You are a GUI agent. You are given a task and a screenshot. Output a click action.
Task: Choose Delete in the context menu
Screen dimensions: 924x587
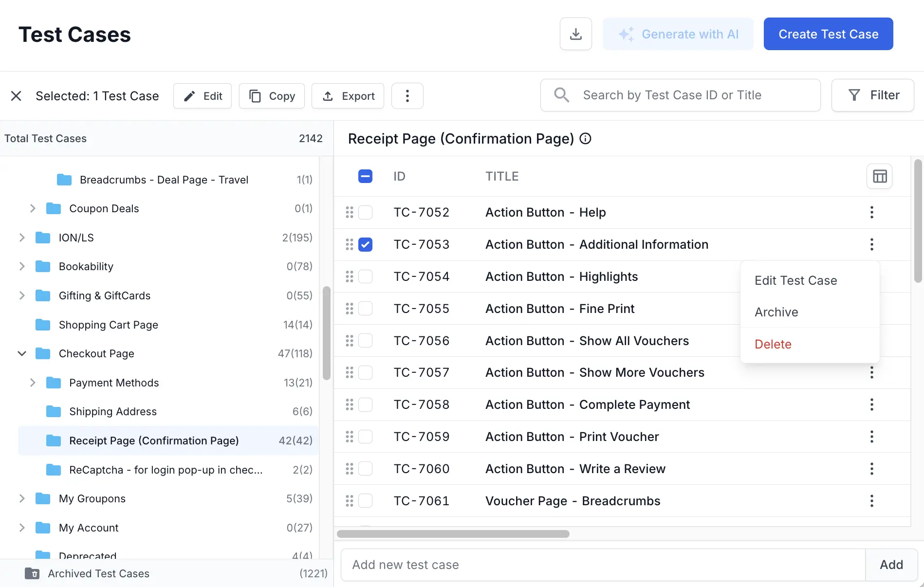tap(773, 344)
